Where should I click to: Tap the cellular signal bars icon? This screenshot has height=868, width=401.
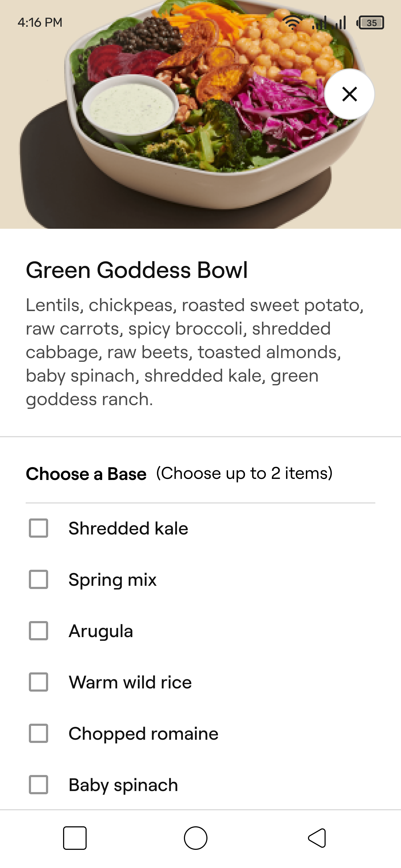click(x=329, y=22)
